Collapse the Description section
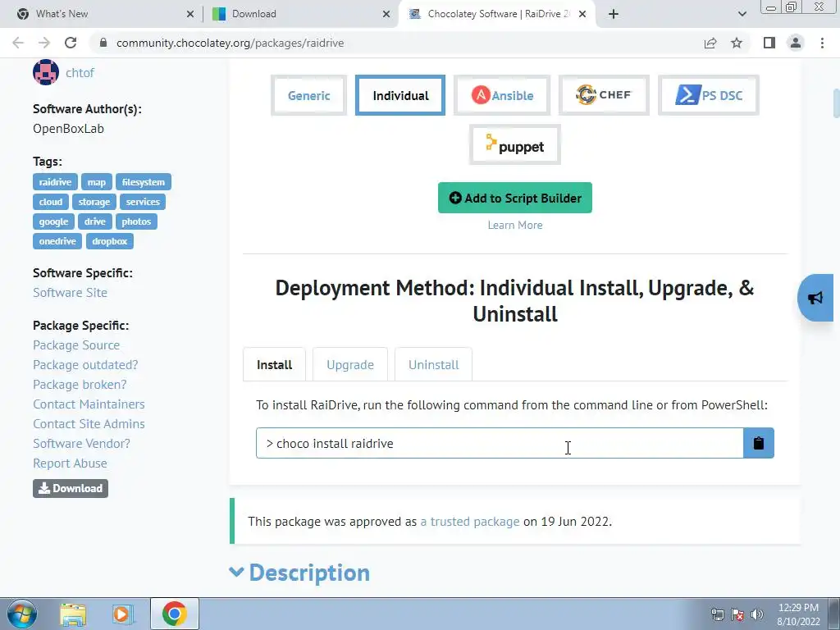The height and width of the screenshot is (630, 840). click(299, 573)
